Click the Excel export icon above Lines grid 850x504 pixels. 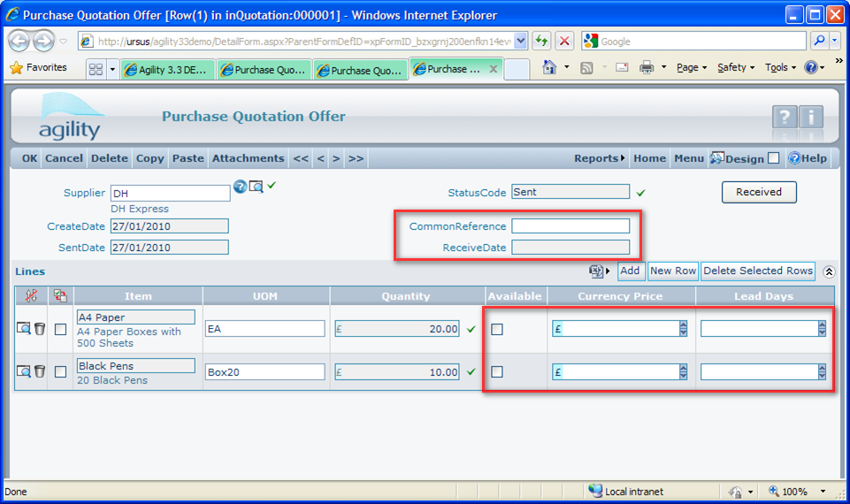599,271
